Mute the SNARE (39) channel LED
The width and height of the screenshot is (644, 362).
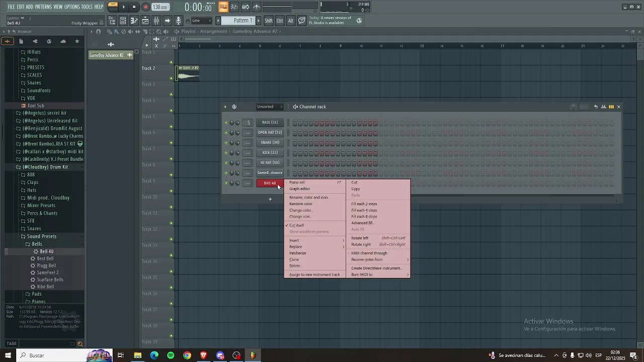[226, 143]
